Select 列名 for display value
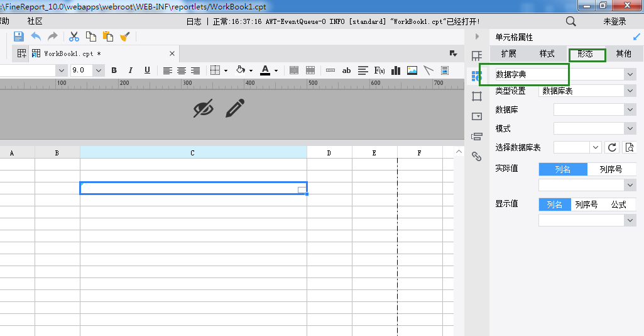Viewport: 644px width, 336px height. coord(555,204)
